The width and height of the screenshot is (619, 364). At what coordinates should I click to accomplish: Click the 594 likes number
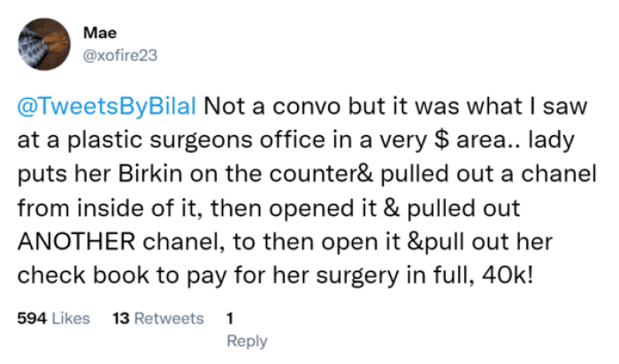[31, 318]
